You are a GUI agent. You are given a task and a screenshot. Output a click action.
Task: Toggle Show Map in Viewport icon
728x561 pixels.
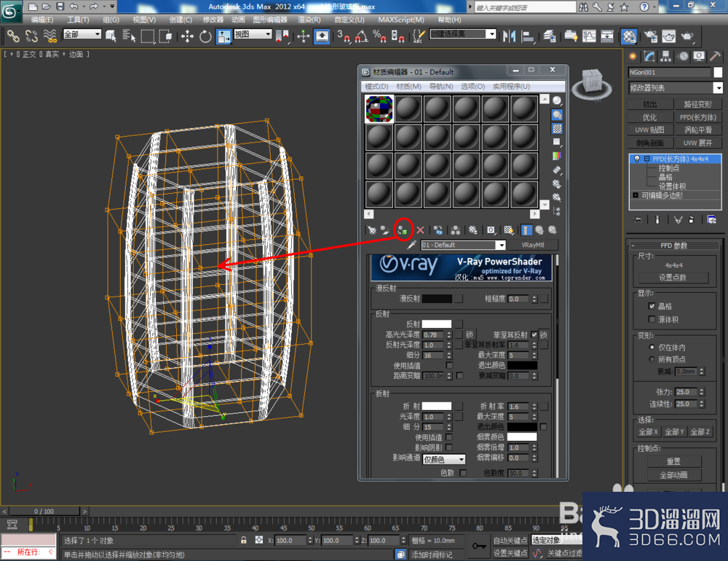pyautogui.click(x=508, y=230)
